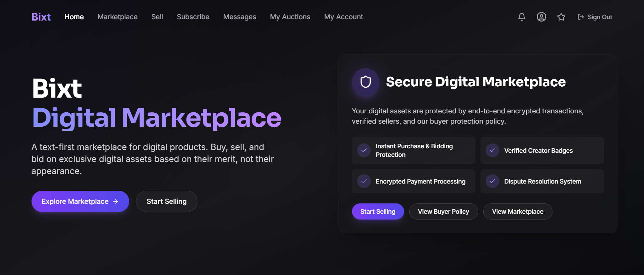
Task: Click the Sign Out icon
Action: (581, 17)
